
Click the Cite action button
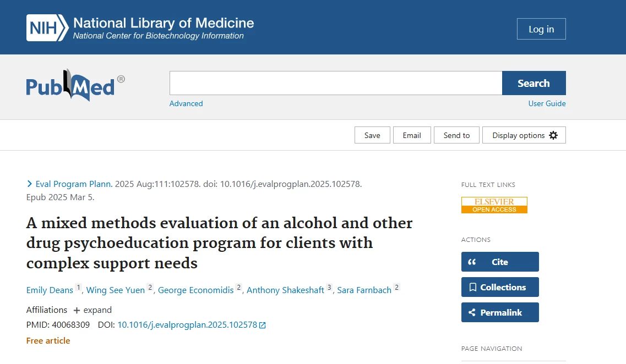coord(500,262)
